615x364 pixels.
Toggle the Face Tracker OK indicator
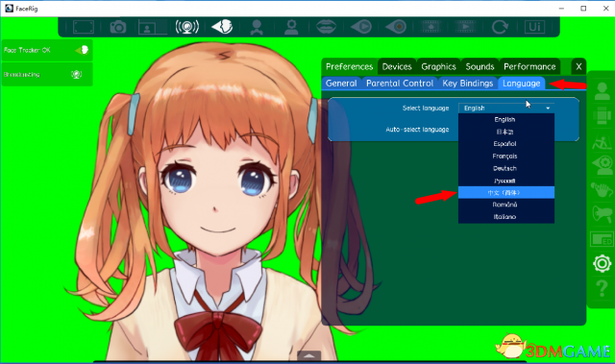[x=47, y=50]
